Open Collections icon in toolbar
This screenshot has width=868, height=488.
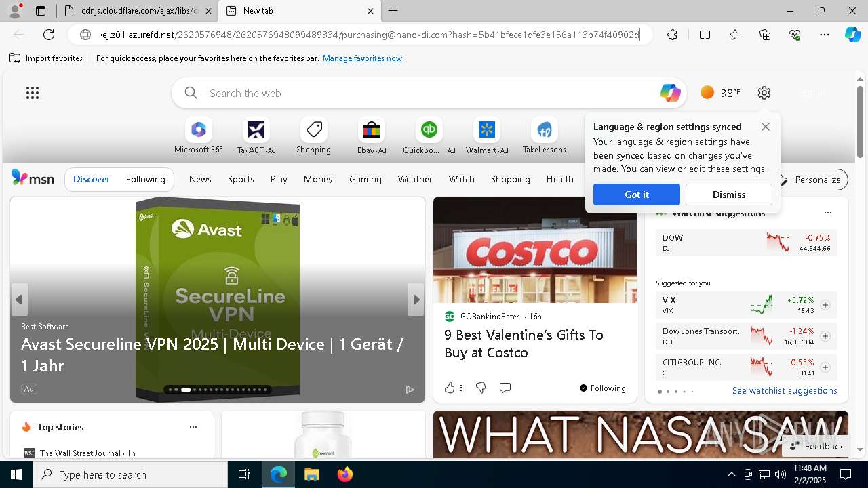coord(765,35)
